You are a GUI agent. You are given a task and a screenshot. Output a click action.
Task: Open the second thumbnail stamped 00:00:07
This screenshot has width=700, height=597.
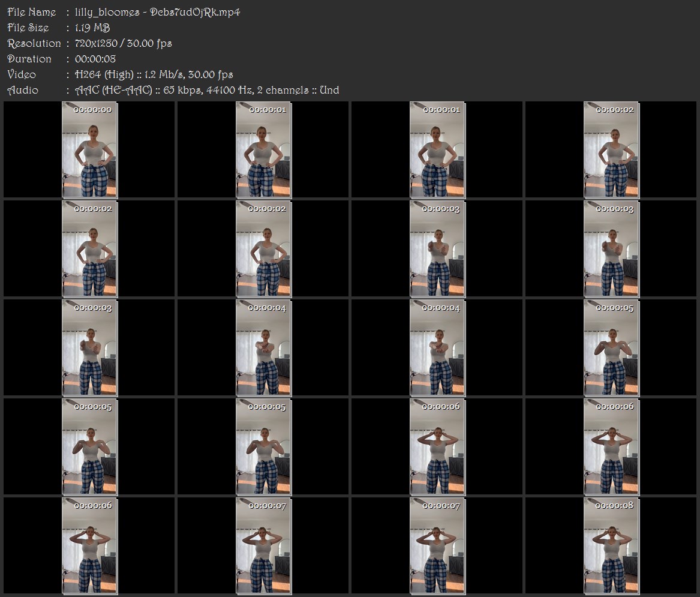[x=437, y=545]
